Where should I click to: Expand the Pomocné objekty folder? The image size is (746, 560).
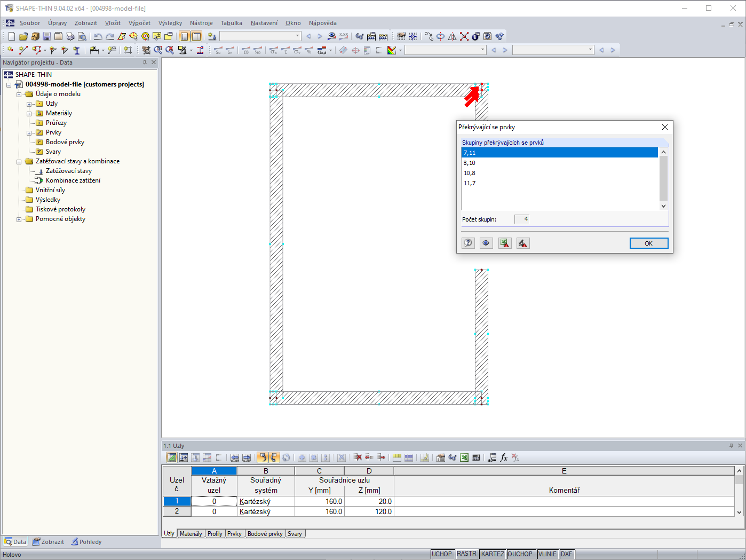click(x=19, y=219)
